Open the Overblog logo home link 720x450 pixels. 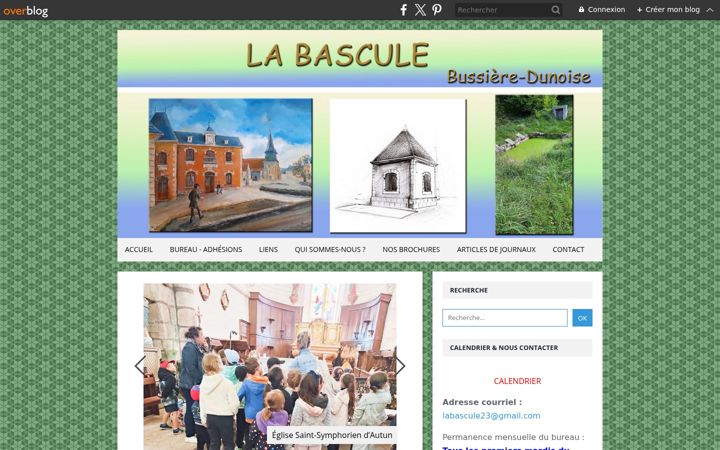(x=25, y=11)
